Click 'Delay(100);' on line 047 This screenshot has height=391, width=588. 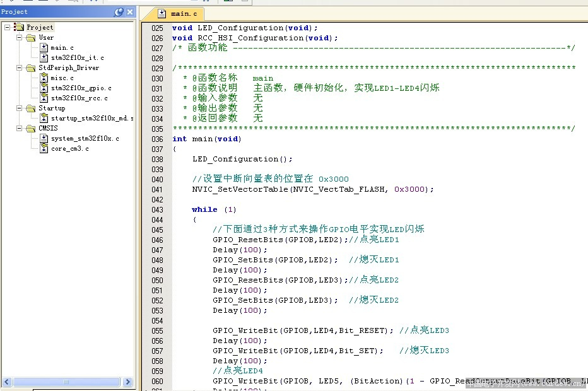[x=240, y=250]
